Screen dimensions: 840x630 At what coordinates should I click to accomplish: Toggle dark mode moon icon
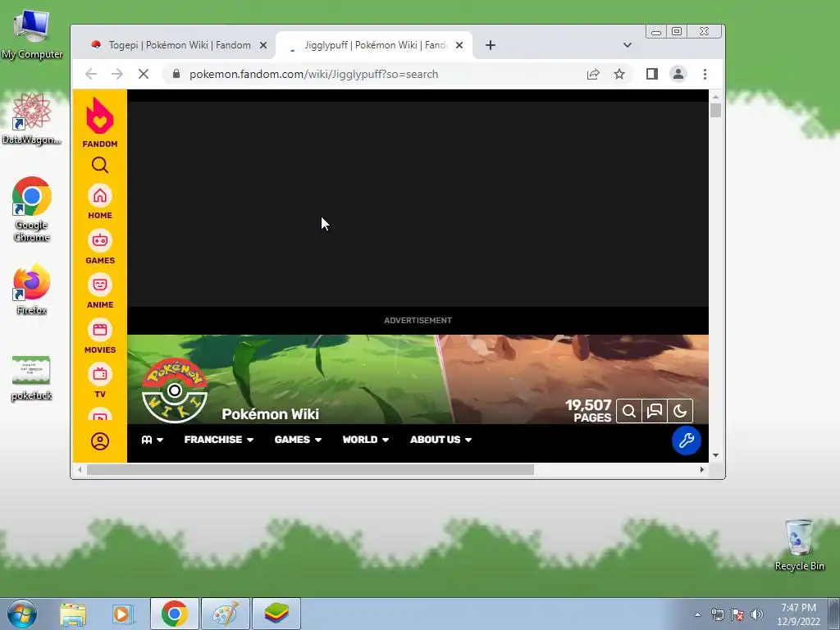pyautogui.click(x=680, y=412)
